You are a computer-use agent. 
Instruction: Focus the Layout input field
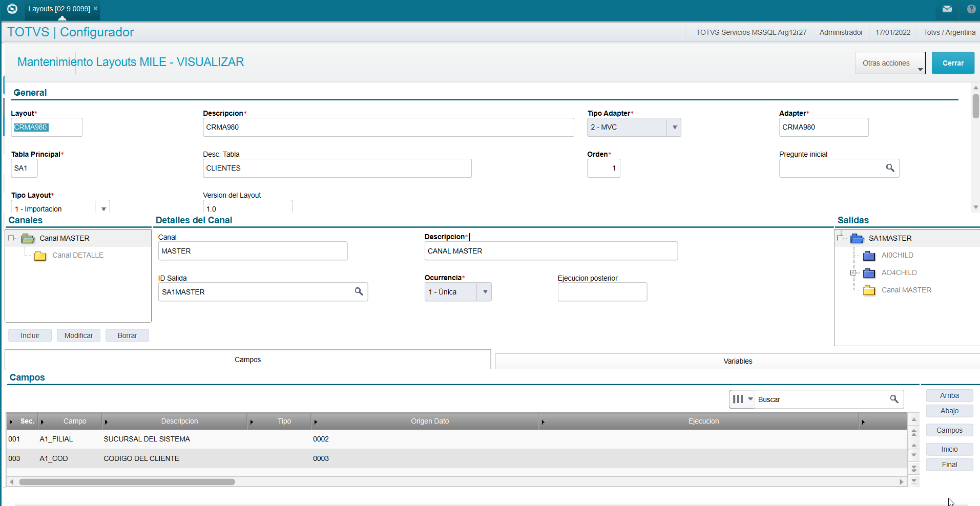(x=47, y=127)
